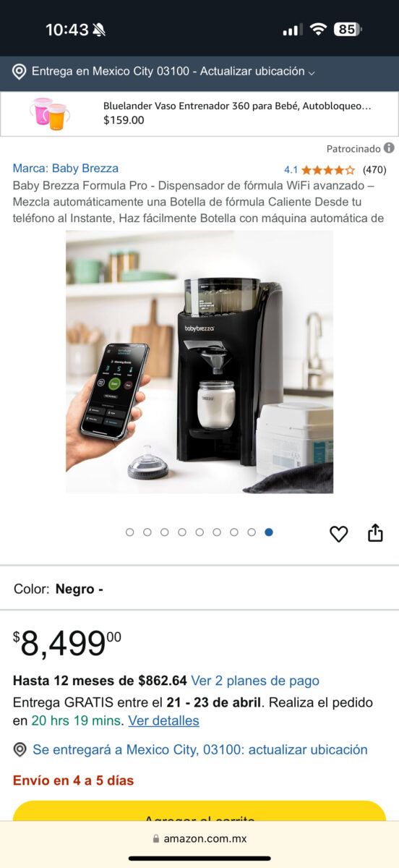
Task: Select the last highlighted carousel dot
Action: (x=269, y=532)
